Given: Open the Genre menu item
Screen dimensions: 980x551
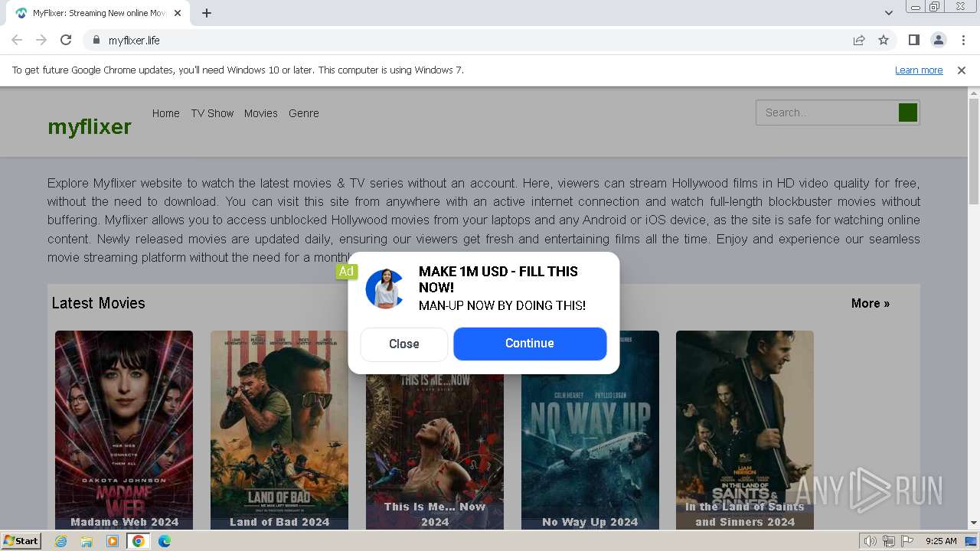Looking at the screenshot, I should (x=304, y=113).
